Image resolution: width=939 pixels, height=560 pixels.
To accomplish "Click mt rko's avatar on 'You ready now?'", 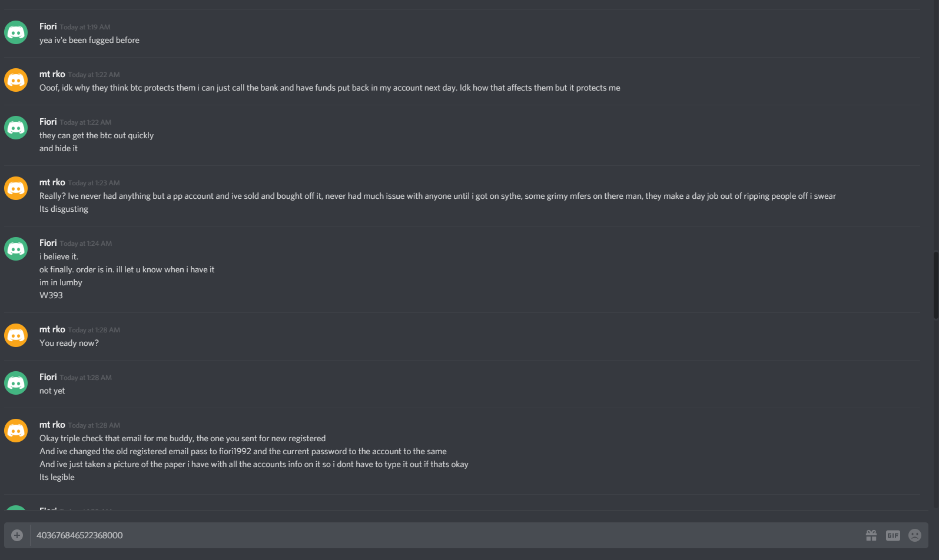I will tap(16, 335).
